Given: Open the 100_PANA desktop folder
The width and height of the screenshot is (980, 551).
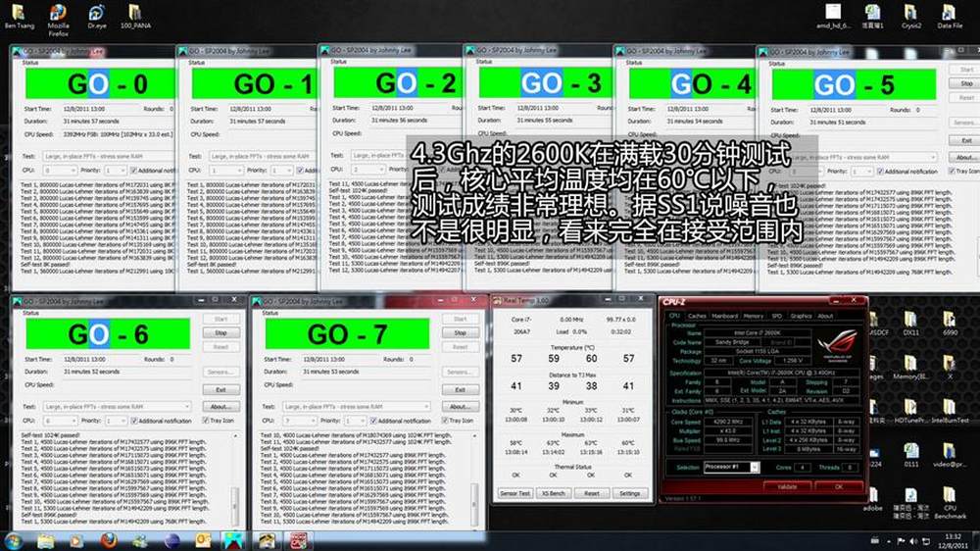Looking at the screenshot, I should coord(135,18).
